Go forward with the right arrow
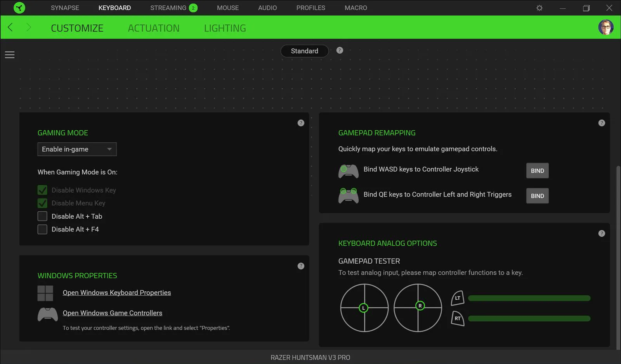The height and width of the screenshot is (364, 621). (x=28, y=27)
